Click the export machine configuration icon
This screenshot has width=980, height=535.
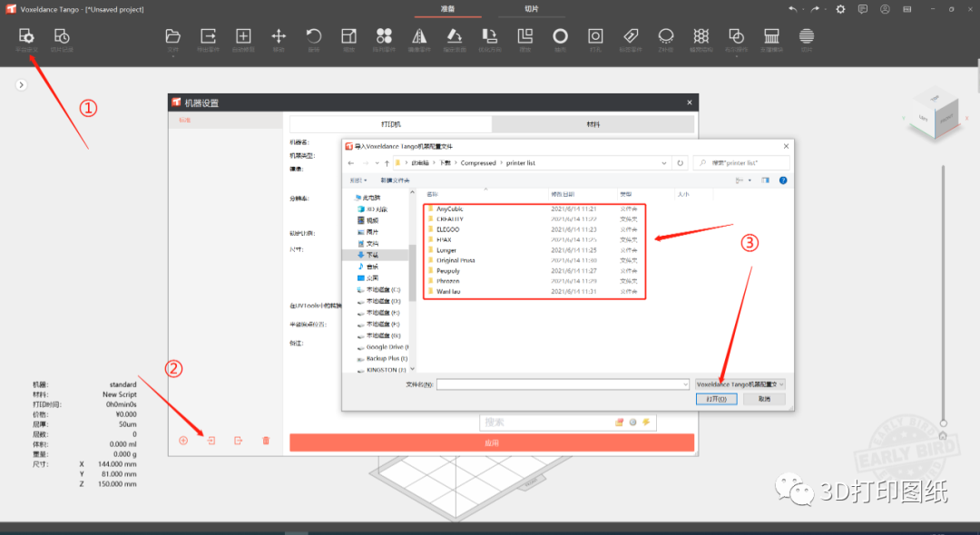[x=238, y=441]
